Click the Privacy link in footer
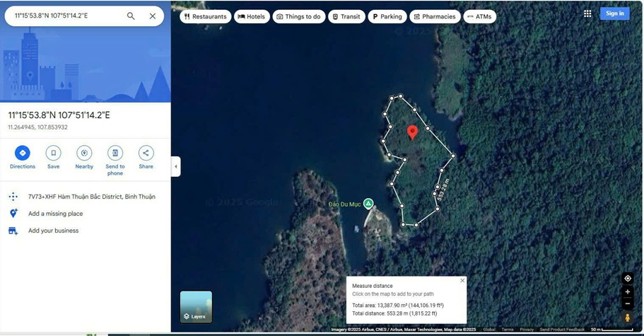The height and width of the screenshot is (336, 644). 527,330
